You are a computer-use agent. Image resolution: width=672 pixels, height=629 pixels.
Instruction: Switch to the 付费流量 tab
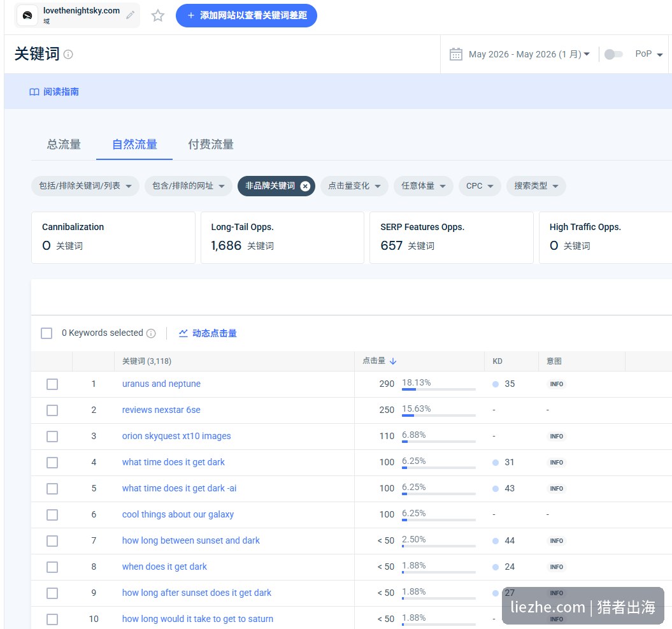click(x=211, y=145)
